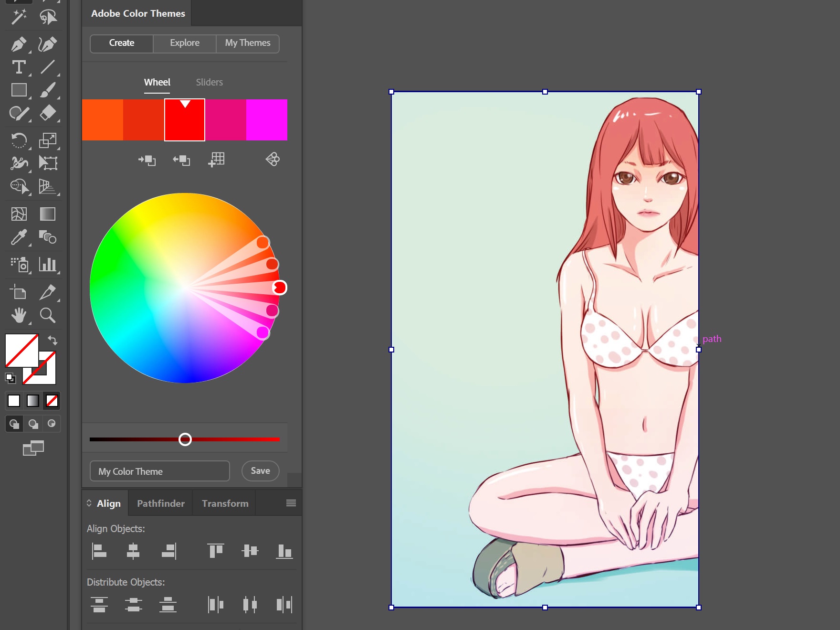Select the Warp tool
The image size is (840, 630).
tap(19, 163)
